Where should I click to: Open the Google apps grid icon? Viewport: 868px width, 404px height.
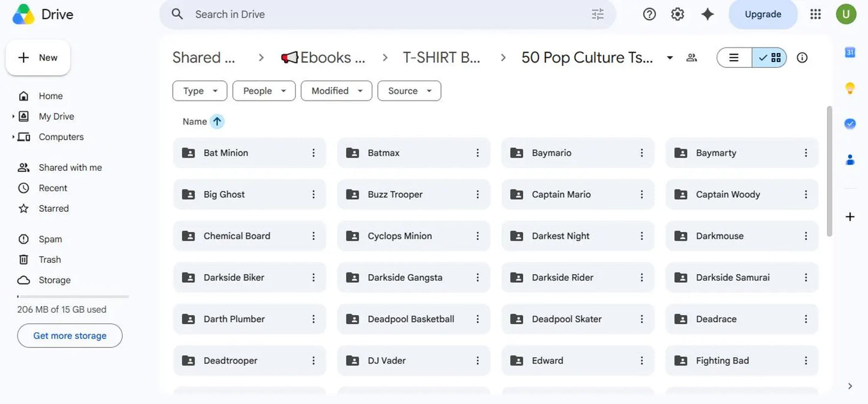(815, 14)
